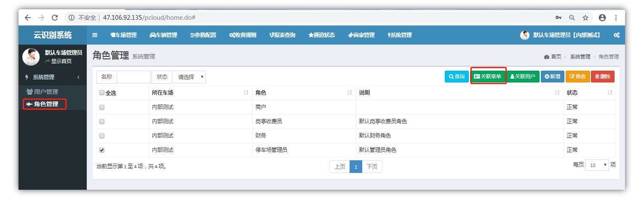Click the 删除 delete button
The height and width of the screenshot is (199, 644).
coord(603,77)
